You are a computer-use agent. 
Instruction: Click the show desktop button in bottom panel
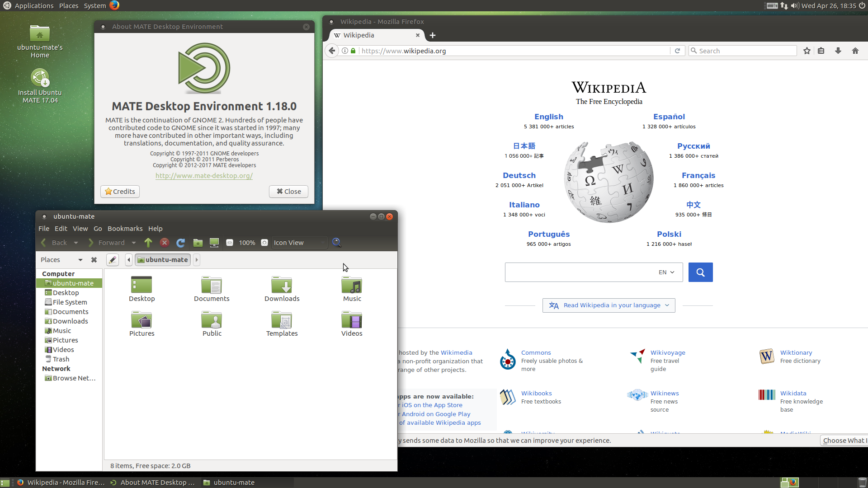[5, 483]
